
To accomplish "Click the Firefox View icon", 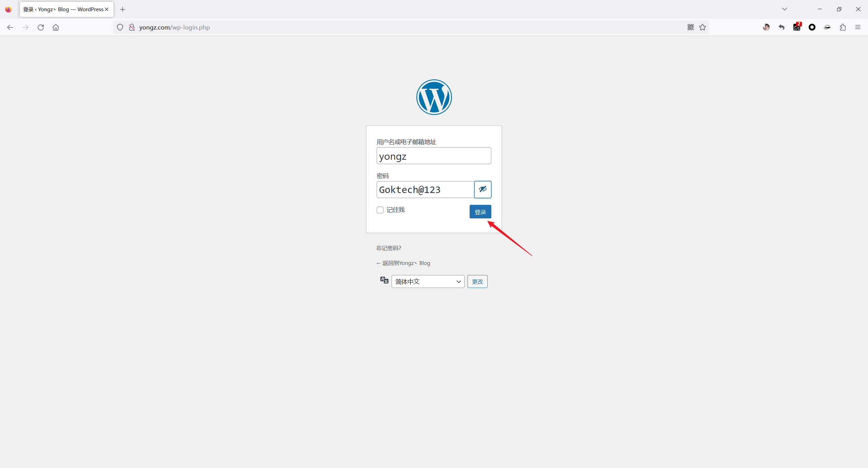I will 8,9.
